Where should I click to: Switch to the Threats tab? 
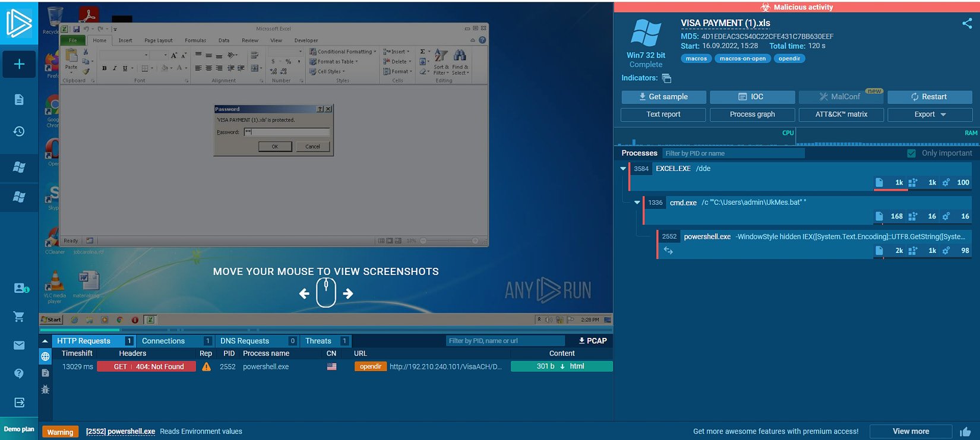[325, 341]
